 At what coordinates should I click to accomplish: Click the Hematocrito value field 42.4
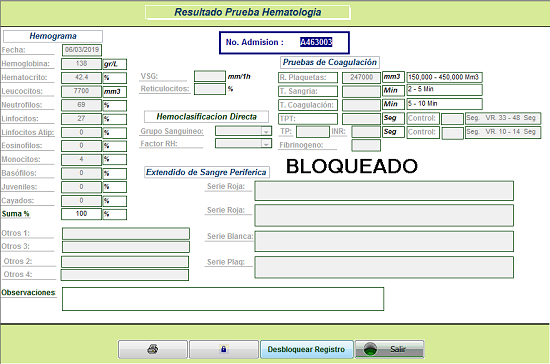(x=81, y=77)
